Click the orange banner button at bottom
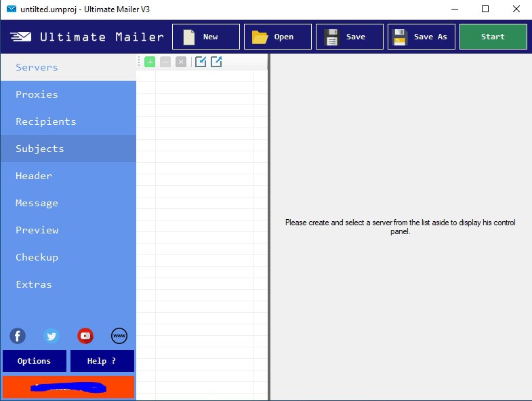Viewport: 532px width, 401px height. pos(68,387)
